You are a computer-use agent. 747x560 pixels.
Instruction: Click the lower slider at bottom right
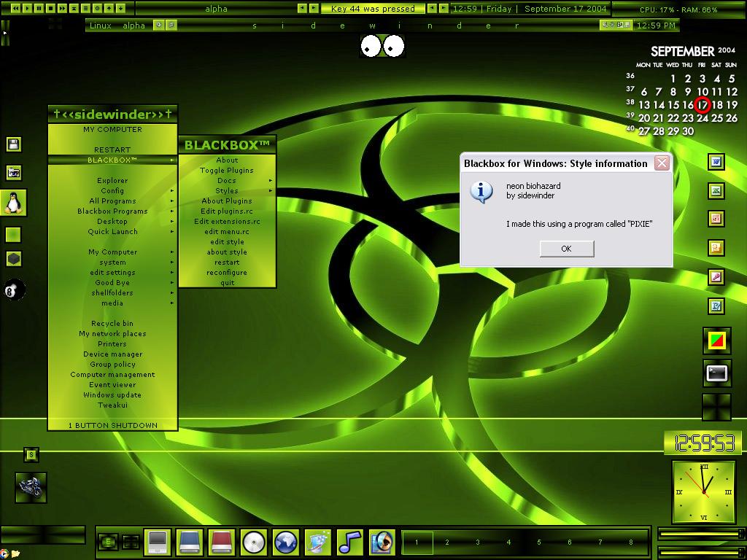(x=701, y=551)
